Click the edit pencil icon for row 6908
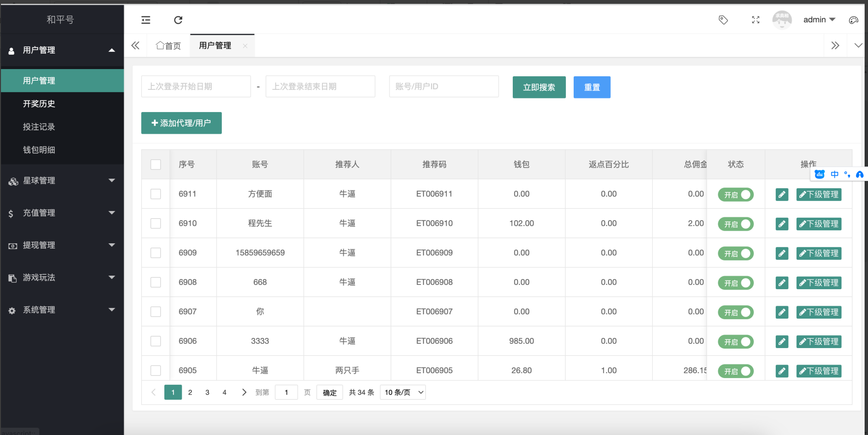Screen dimensions: 868x435 (x=782, y=283)
